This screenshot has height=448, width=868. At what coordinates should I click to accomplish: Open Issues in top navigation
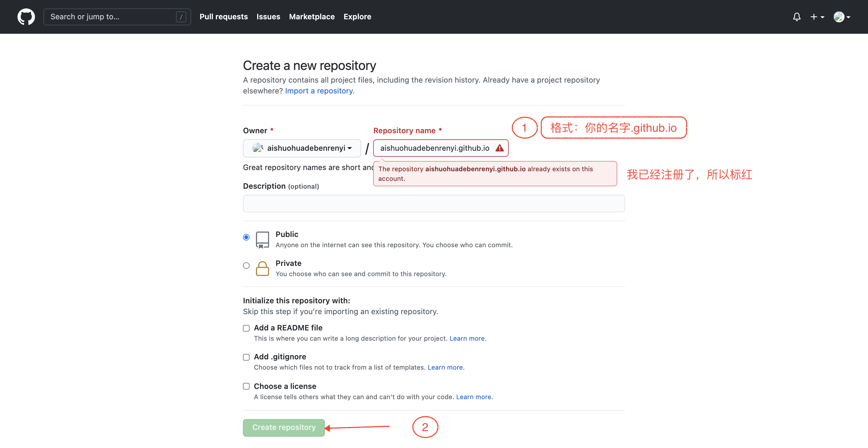pos(268,17)
